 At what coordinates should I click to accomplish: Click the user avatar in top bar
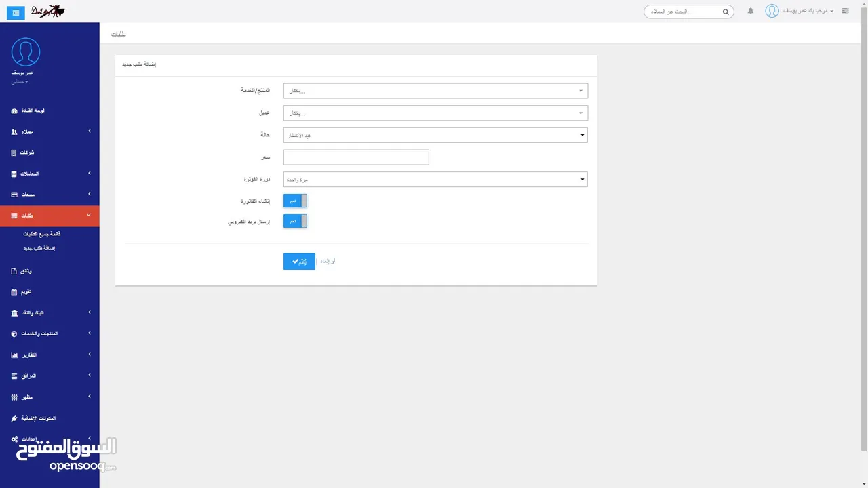tap(772, 11)
